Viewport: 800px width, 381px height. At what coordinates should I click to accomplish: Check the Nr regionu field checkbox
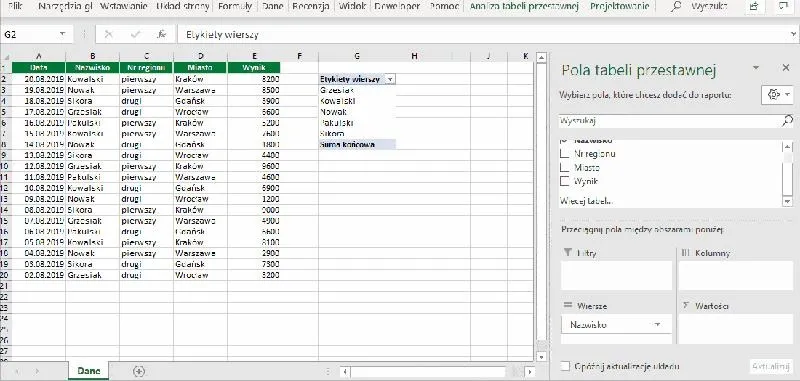pos(564,154)
